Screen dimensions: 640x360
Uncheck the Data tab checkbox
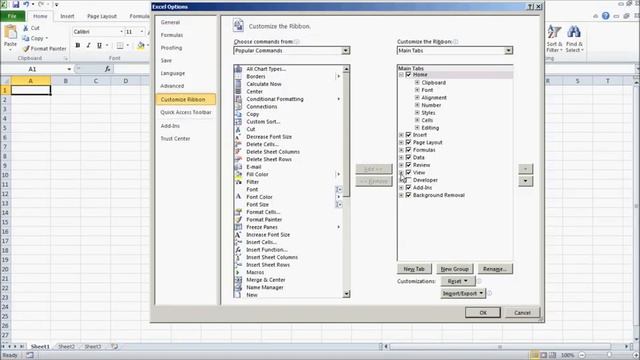(x=408, y=158)
